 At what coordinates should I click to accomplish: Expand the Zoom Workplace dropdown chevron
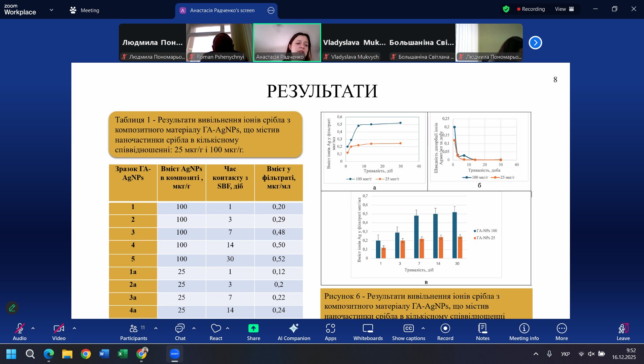(x=52, y=10)
